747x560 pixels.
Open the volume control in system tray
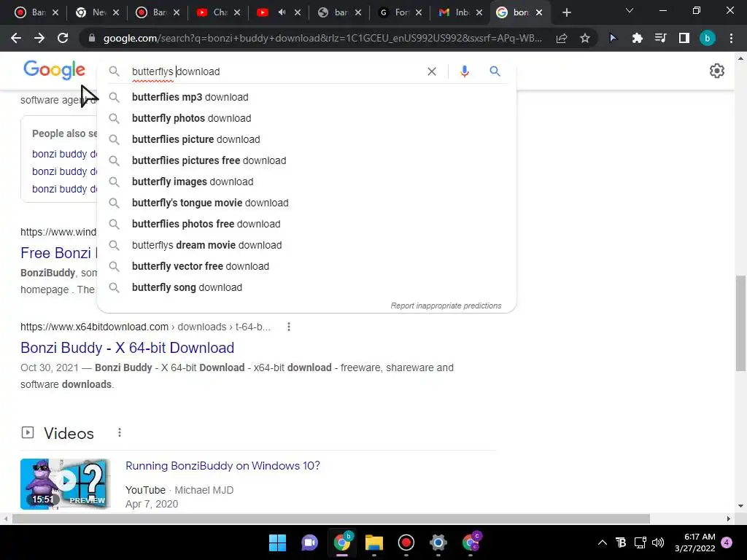pos(658,542)
